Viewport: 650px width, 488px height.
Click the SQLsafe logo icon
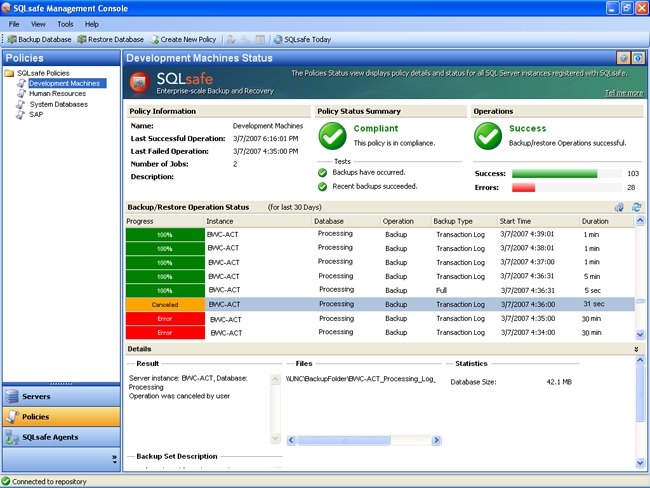click(x=140, y=82)
